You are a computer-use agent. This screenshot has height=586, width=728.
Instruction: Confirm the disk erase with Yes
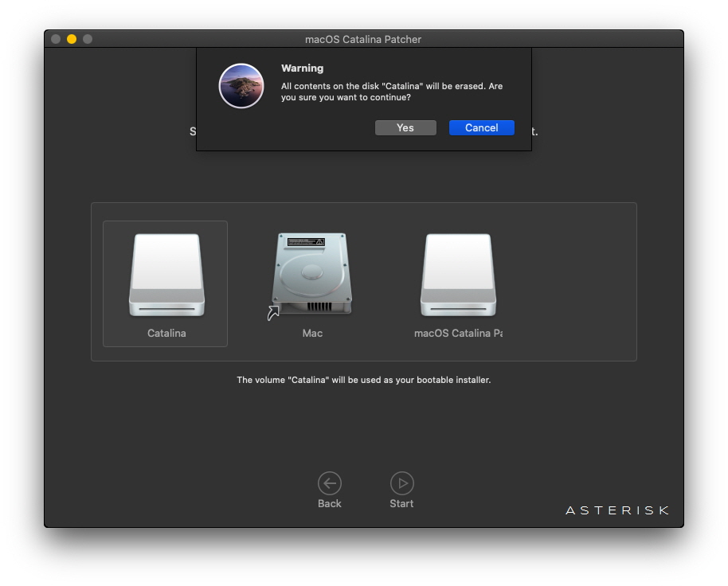(x=405, y=128)
